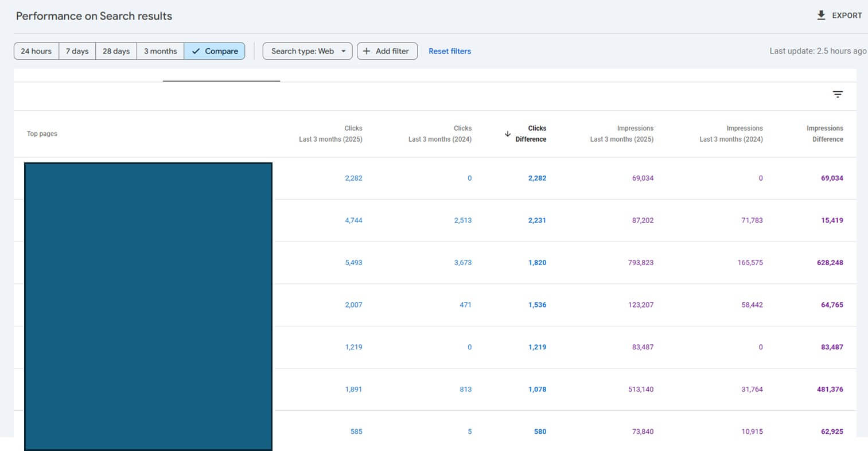The width and height of the screenshot is (868, 451).
Task: Click the 1,891 clicks value
Action: (353, 390)
